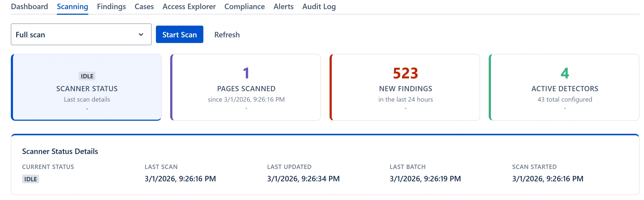
Task: Click the scan type dropdown chevron
Action: point(141,35)
